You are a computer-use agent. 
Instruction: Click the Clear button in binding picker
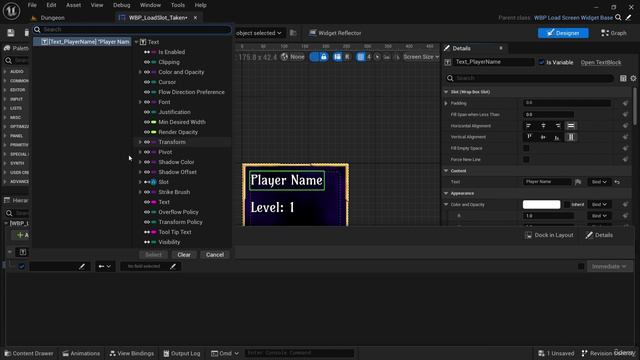[x=184, y=255]
